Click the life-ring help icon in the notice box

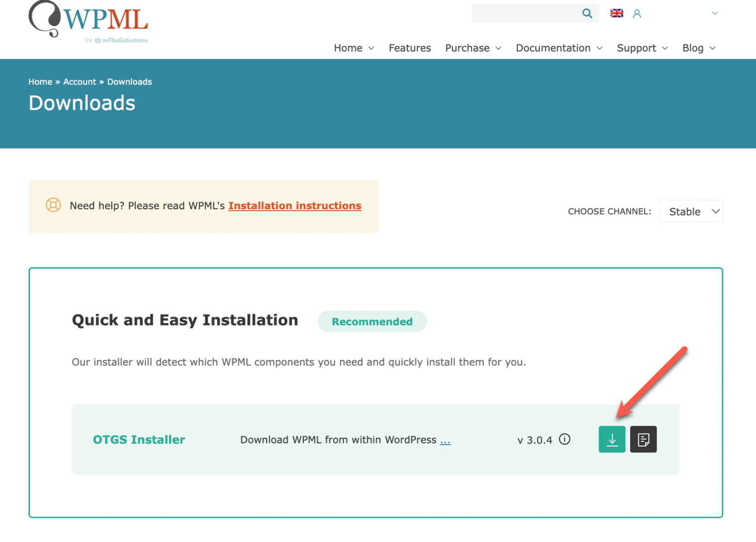point(53,205)
